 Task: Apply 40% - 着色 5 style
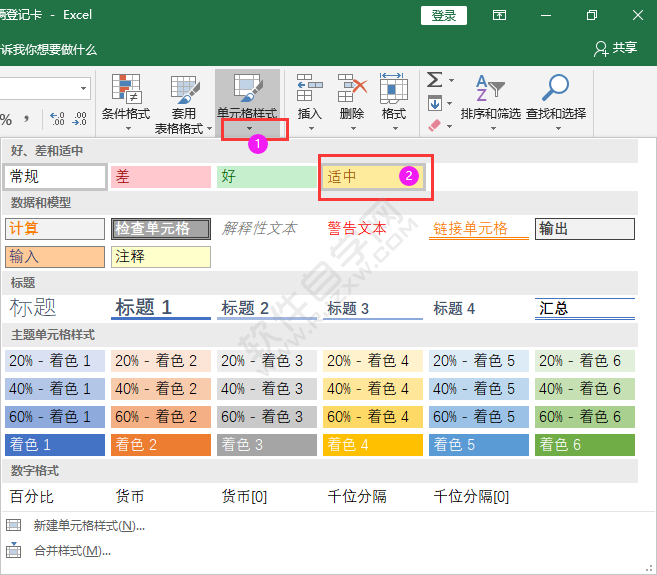tap(479, 389)
